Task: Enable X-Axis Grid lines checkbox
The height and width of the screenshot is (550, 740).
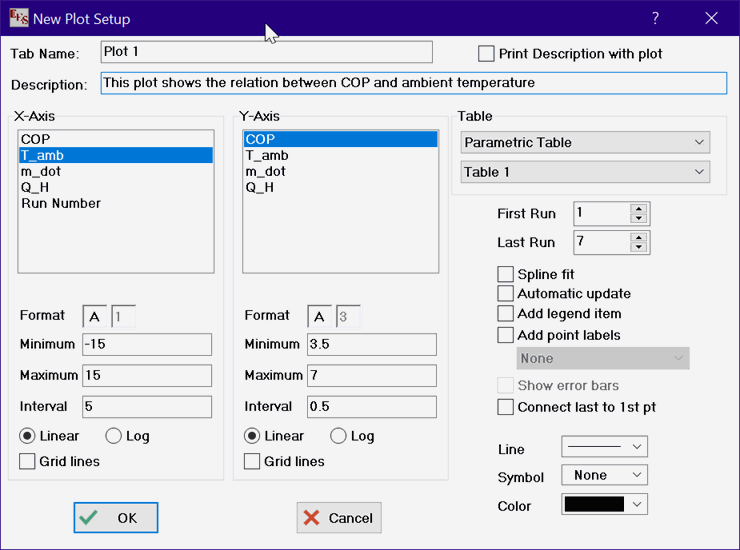Action: [28, 461]
